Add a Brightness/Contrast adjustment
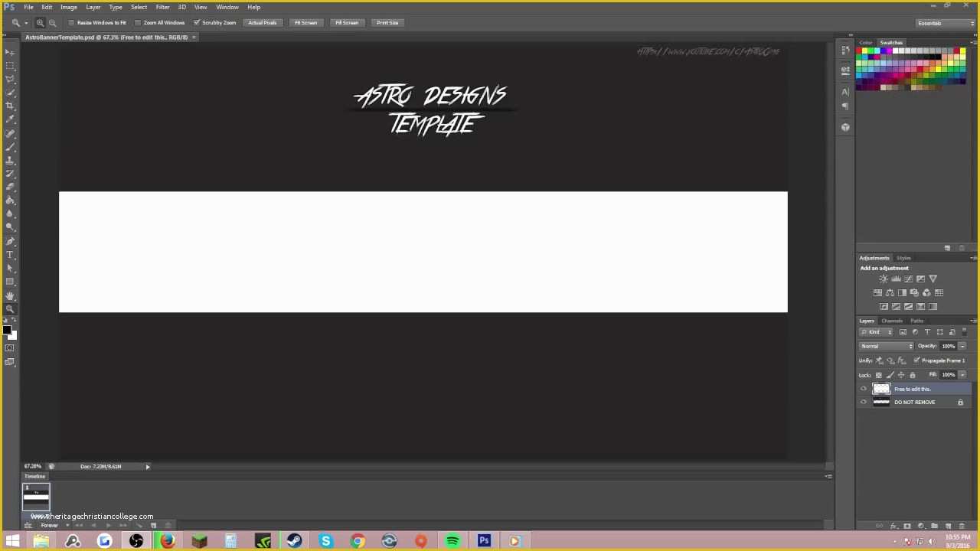 (x=884, y=279)
